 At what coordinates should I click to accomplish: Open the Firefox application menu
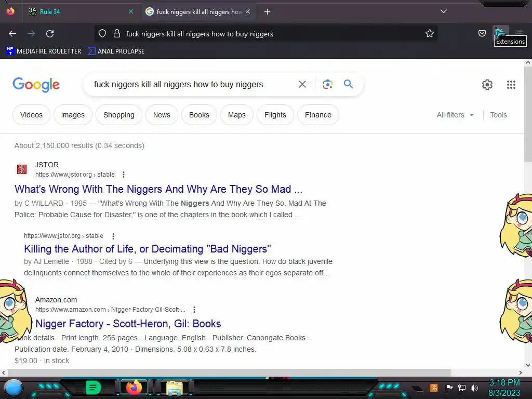[x=520, y=33]
